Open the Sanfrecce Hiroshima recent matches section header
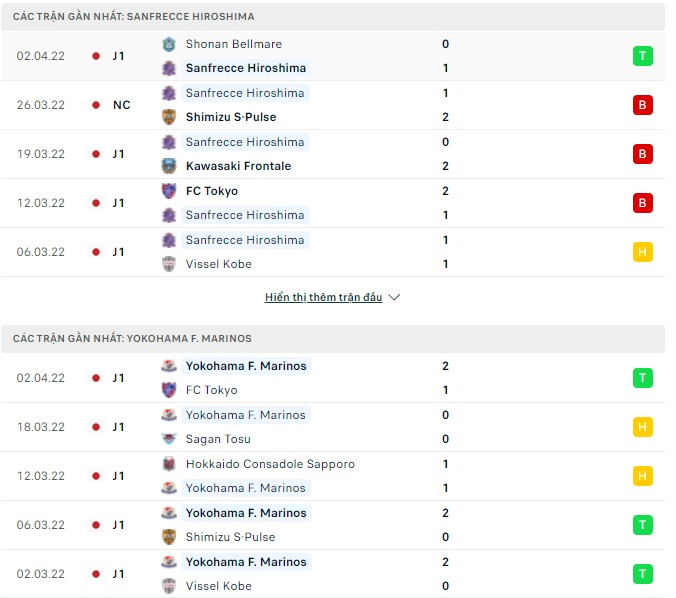The height and width of the screenshot is (598, 676). [134, 17]
